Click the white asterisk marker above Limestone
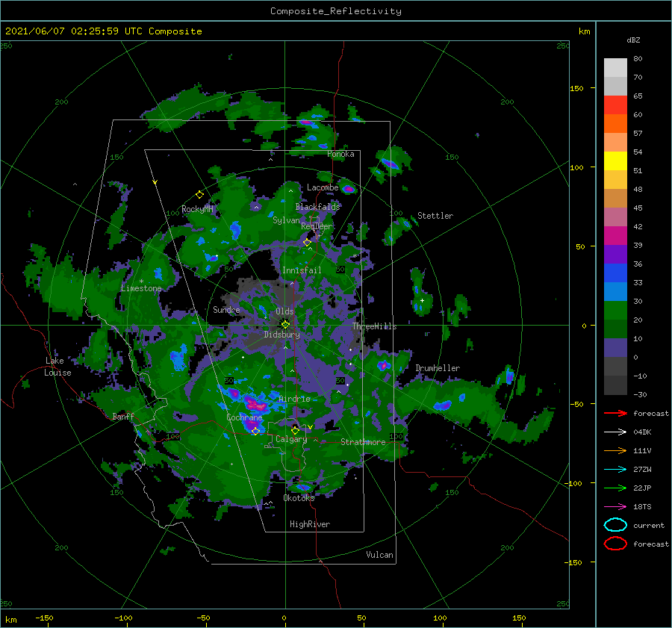The image size is (672, 628). tap(141, 282)
